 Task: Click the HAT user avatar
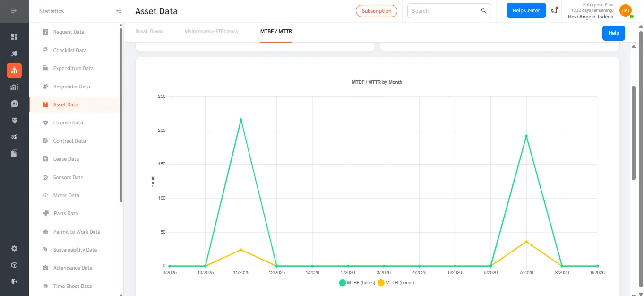[626, 10]
